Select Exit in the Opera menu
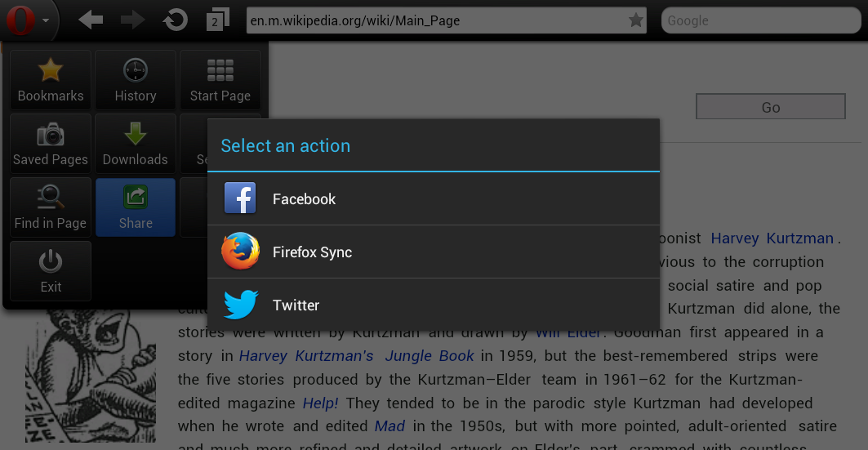 [51, 271]
